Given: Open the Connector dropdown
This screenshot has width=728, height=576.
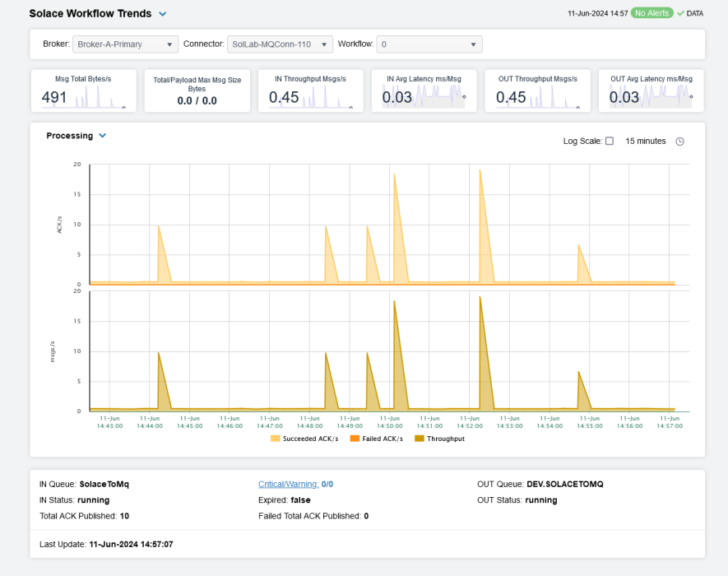Looking at the screenshot, I should (280, 44).
